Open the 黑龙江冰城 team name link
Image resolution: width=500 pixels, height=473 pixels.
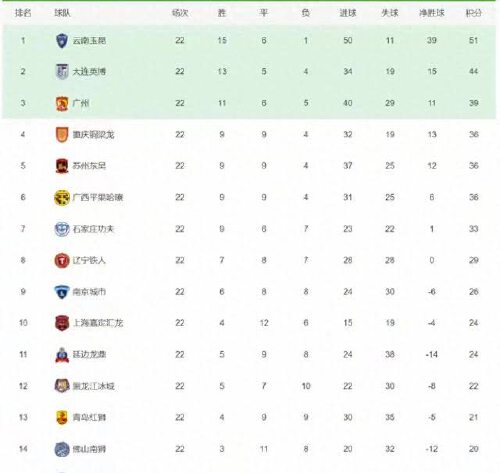(x=94, y=386)
